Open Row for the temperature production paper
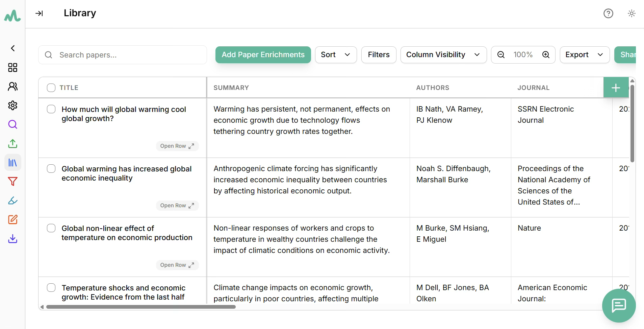 [x=177, y=265]
